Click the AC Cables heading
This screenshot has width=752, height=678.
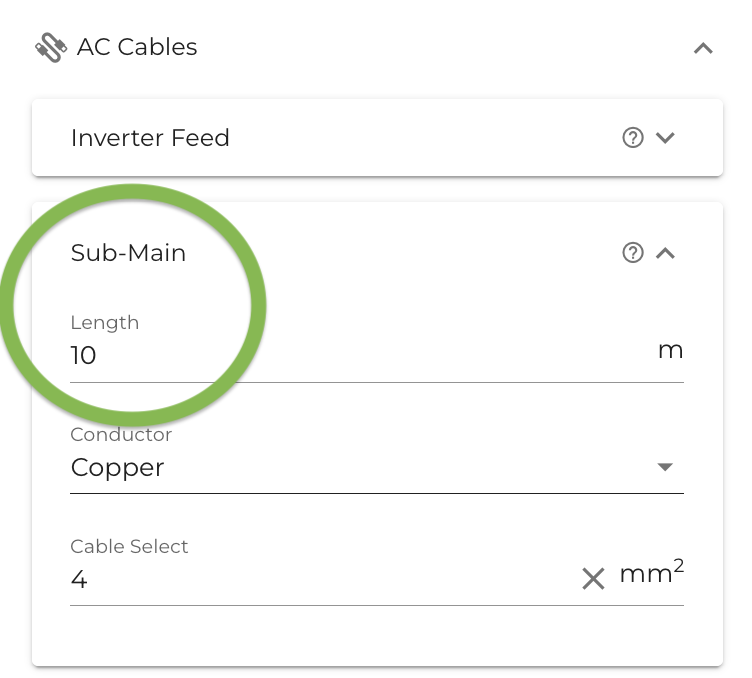[x=137, y=47]
